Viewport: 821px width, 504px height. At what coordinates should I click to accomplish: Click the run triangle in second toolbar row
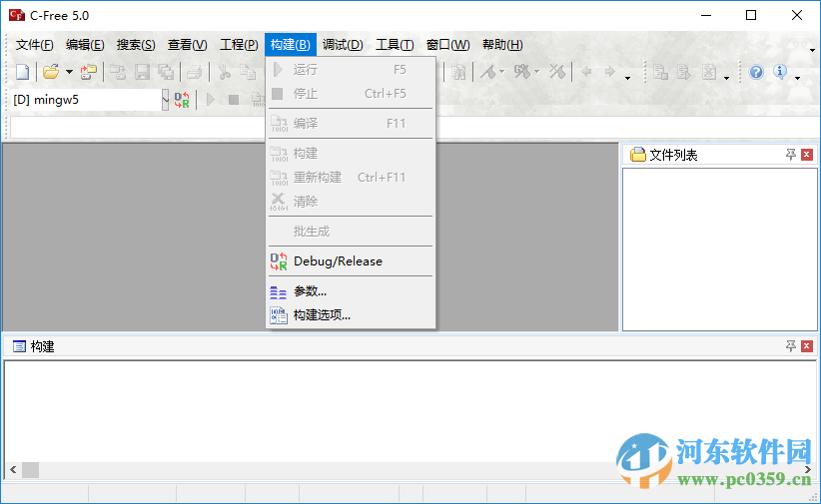[211, 100]
